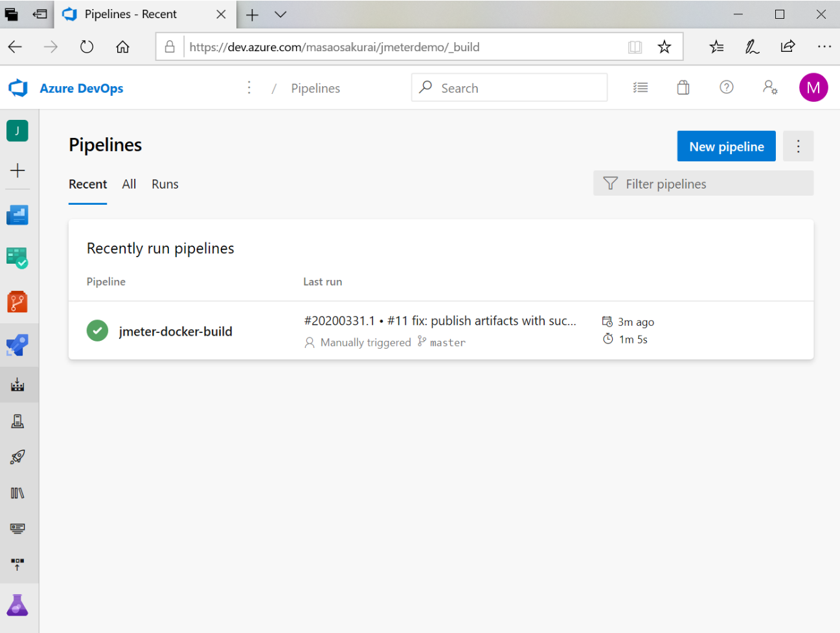
Task: Click the Azure DevOps Search box
Action: click(509, 88)
